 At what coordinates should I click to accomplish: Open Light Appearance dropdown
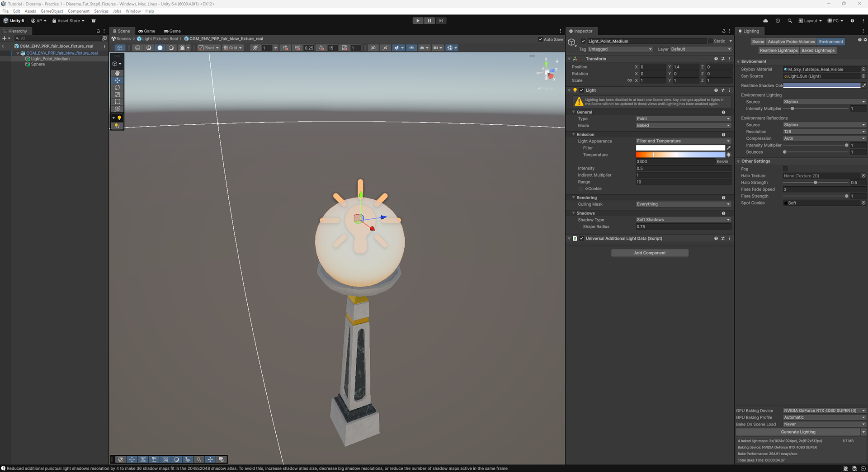pos(683,141)
